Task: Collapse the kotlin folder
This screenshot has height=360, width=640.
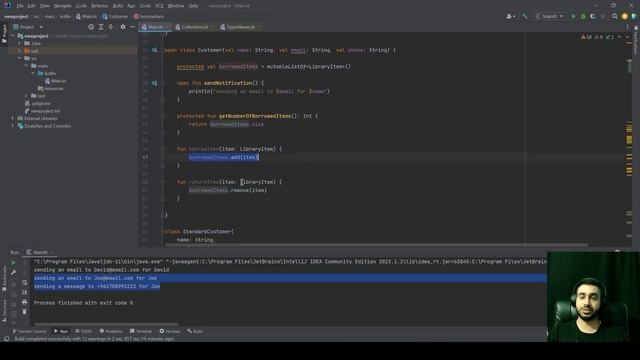Action: pyautogui.click(x=33, y=73)
